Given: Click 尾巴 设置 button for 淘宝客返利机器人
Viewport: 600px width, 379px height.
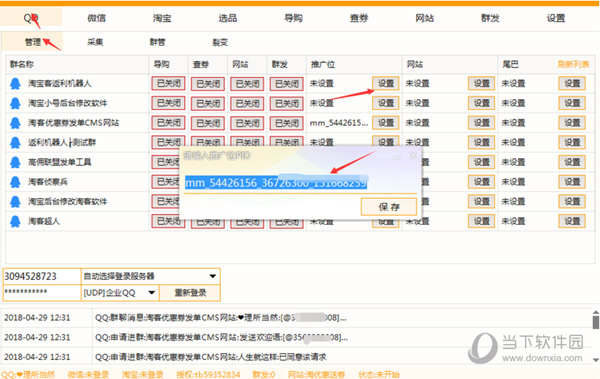Looking at the screenshot, I should tap(572, 83).
